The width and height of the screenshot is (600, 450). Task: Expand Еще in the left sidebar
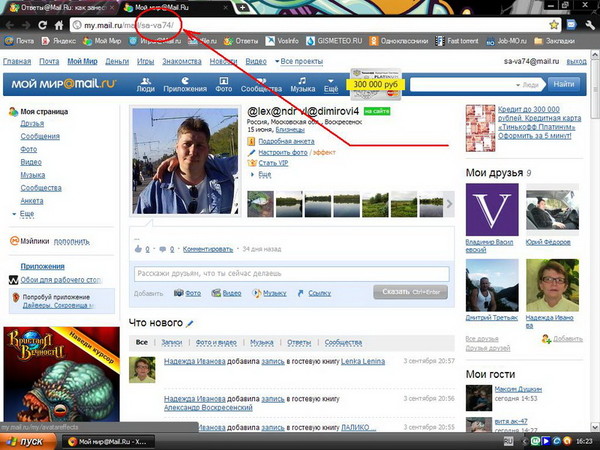pos(27,214)
